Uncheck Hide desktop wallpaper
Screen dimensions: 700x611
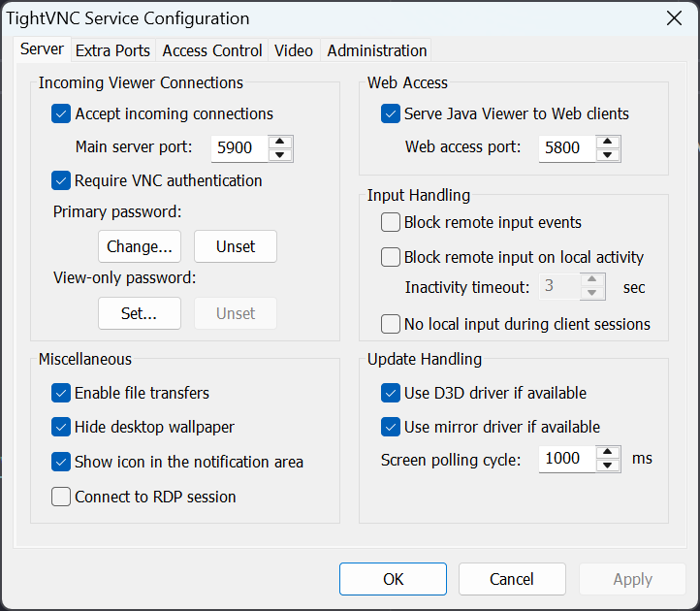[x=61, y=427]
